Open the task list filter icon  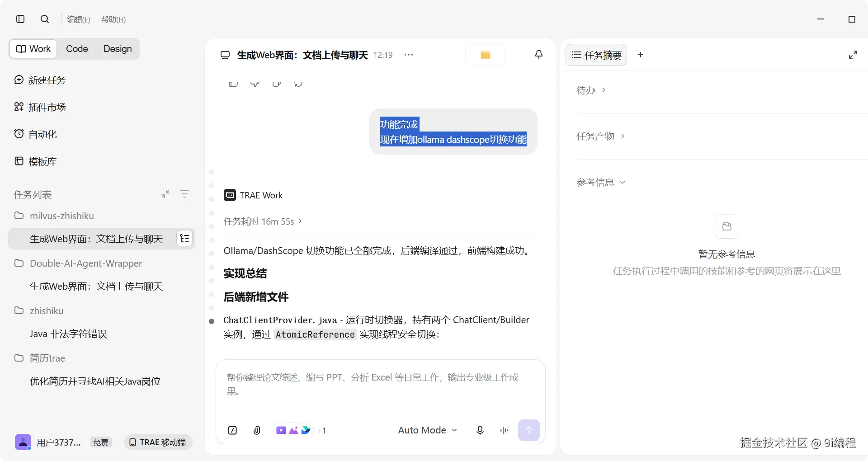click(x=184, y=194)
